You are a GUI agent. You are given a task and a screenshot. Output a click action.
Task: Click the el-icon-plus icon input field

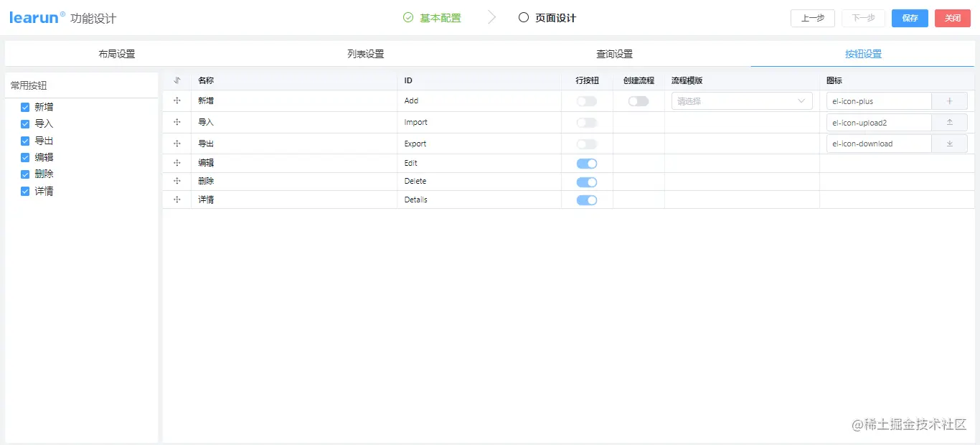(879, 101)
